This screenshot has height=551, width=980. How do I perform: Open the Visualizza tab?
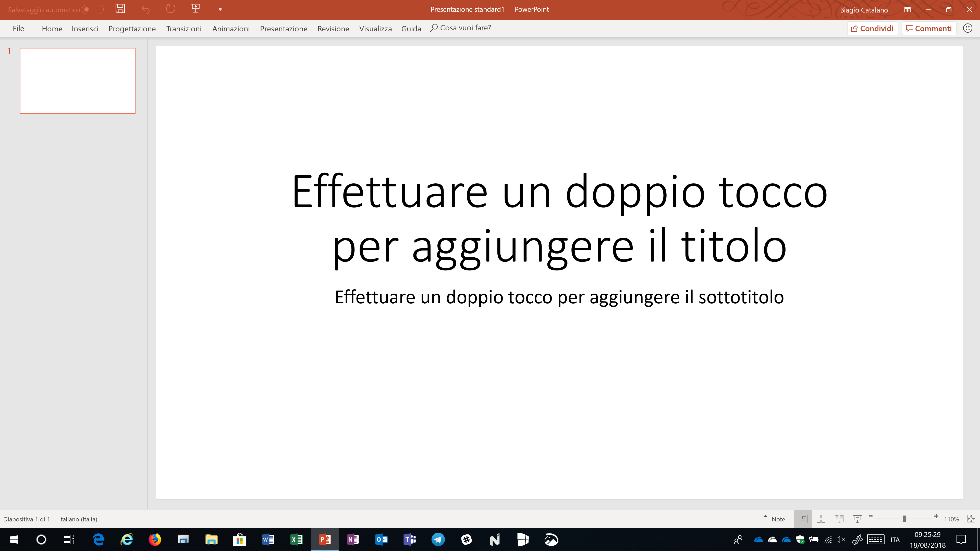click(x=375, y=29)
